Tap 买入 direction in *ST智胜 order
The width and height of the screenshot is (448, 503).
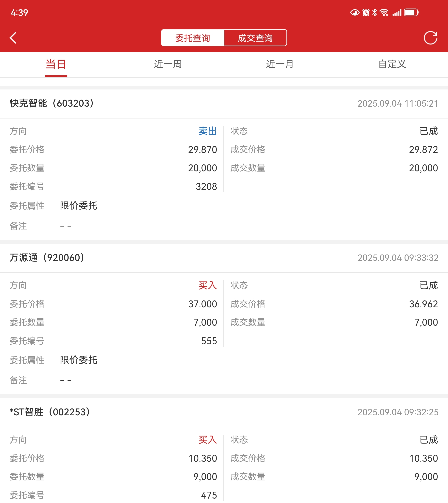[x=207, y=440]
